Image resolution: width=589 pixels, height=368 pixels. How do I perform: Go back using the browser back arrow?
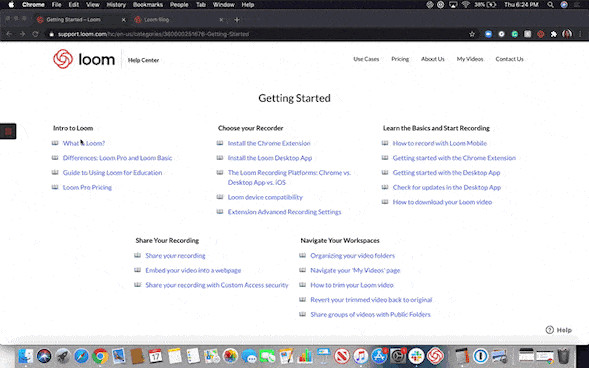pyautogui.click(x=9, y=34)
